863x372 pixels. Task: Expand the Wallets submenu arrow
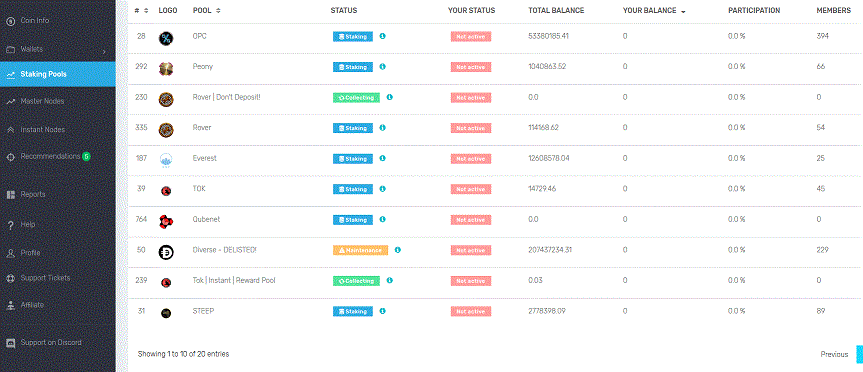pos(104,52)
